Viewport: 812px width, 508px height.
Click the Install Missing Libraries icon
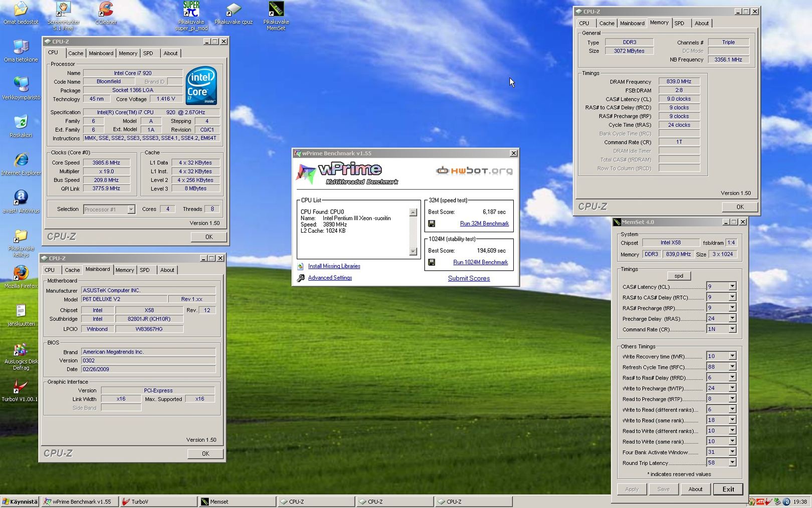301,266
